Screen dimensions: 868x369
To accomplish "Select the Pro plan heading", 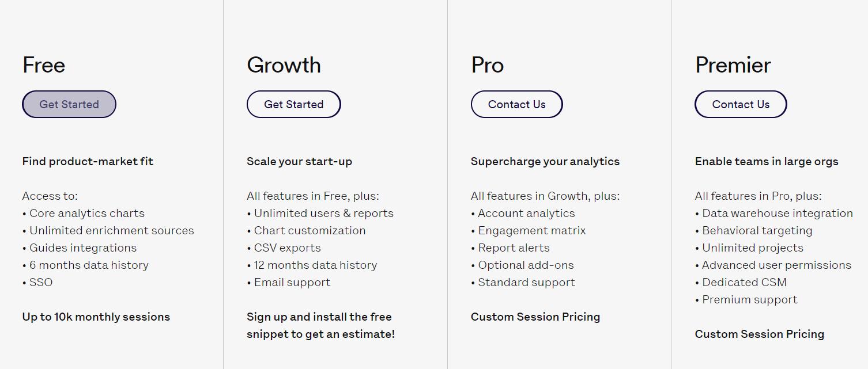I will [488, 65].
